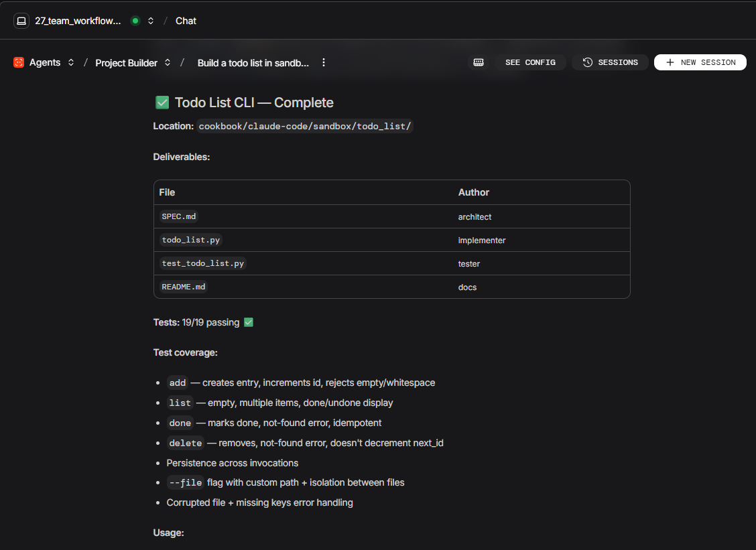Screen dimensions: 756x550
Task: Click the '--file' code tag
Action: click(185, 482)
